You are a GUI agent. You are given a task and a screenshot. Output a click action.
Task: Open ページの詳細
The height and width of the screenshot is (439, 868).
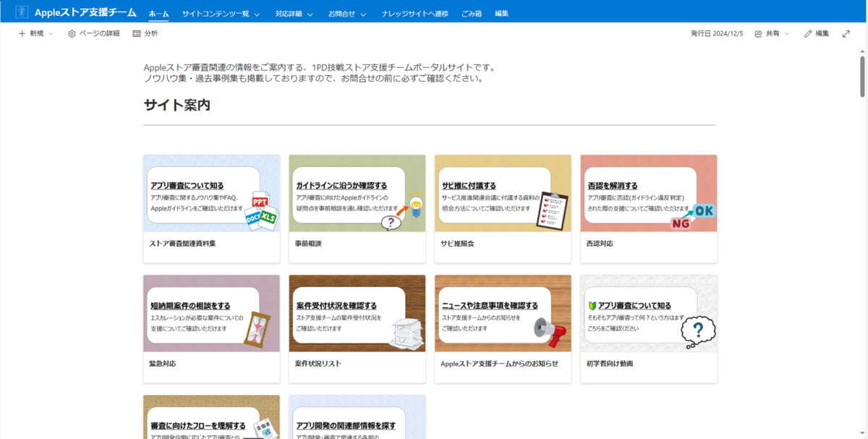click(94, 33)
